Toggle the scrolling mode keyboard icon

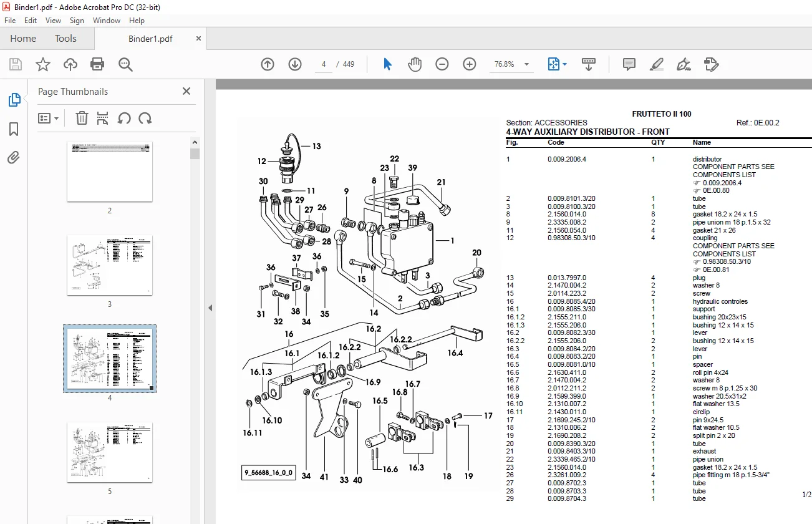(x=589, y=64)
